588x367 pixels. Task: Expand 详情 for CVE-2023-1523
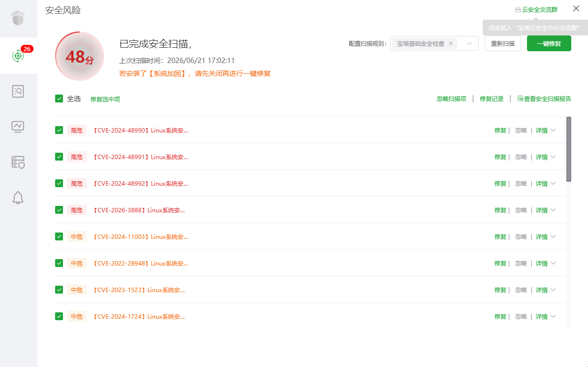pyautogui.click(x=546, y=290)
